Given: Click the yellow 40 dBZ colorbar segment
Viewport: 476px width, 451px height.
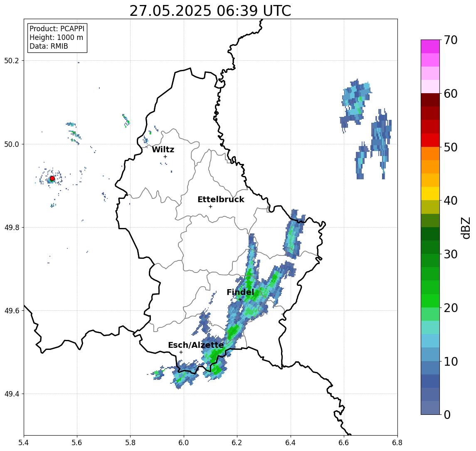Looking at the screenshot, I should click(x=430, y=193).
